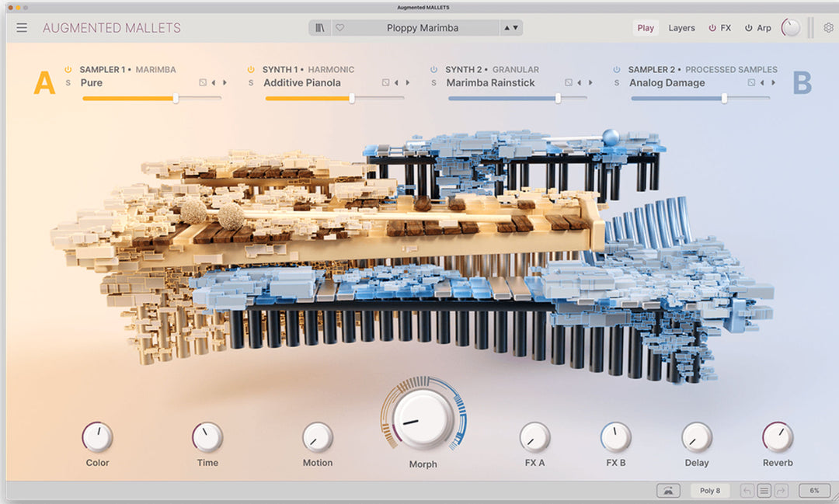This screenshot has height=504, width=839.
Task: Toggle Sampler 2 Processed Samples power on/off
Action: click(x=616, y=70)
